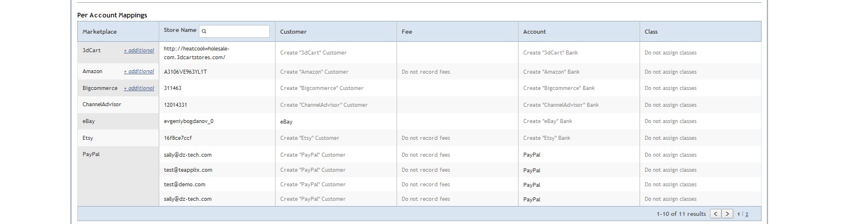Change class setting in eBay row
The width and height of the screenshot is (868, 224).
pos(670,121)
